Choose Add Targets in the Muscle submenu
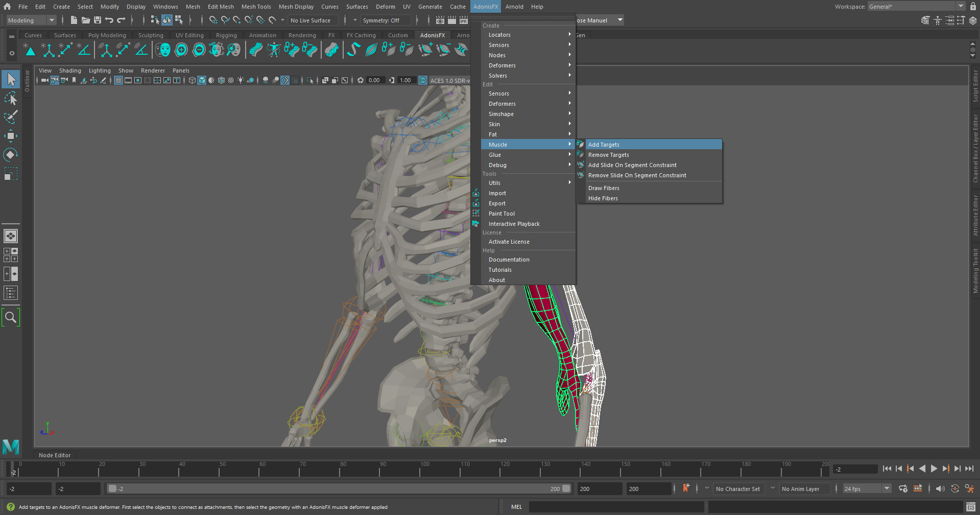980x515 pixels. [649, 145]
